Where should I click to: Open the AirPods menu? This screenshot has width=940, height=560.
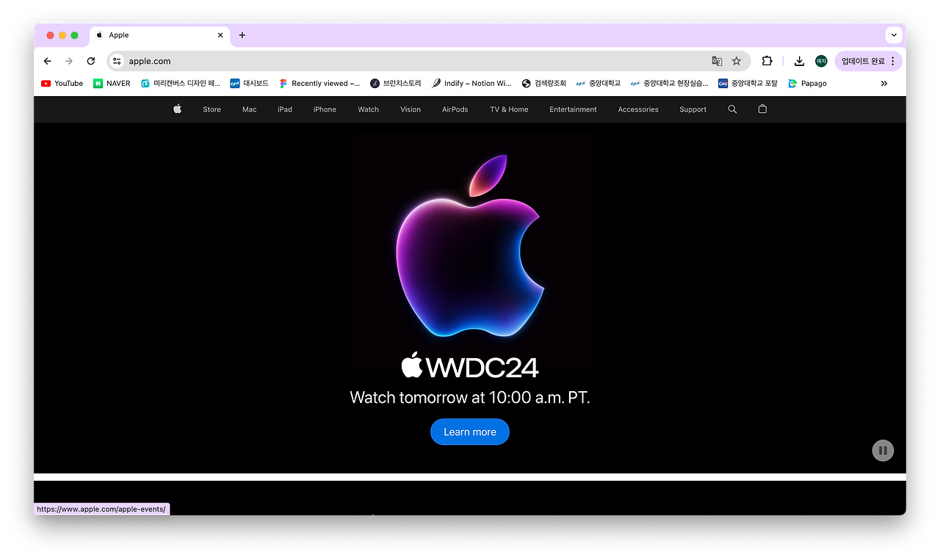tap(455, 109)
